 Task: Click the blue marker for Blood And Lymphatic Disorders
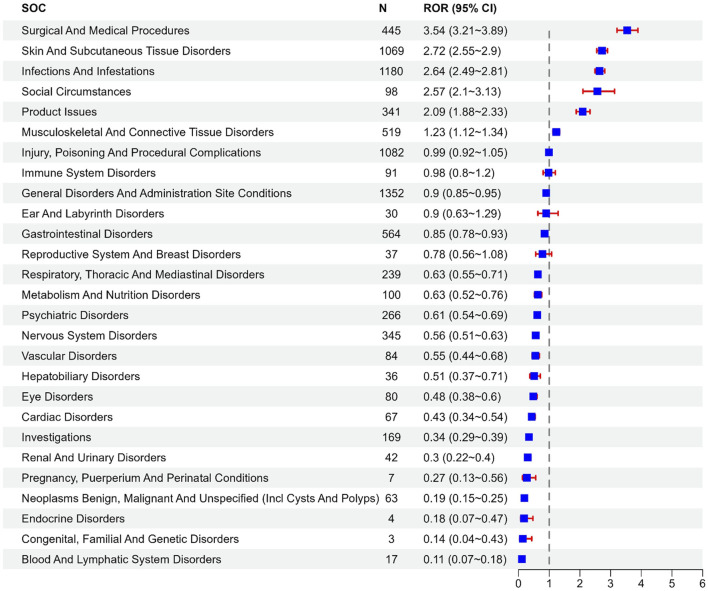pos(522,559)
